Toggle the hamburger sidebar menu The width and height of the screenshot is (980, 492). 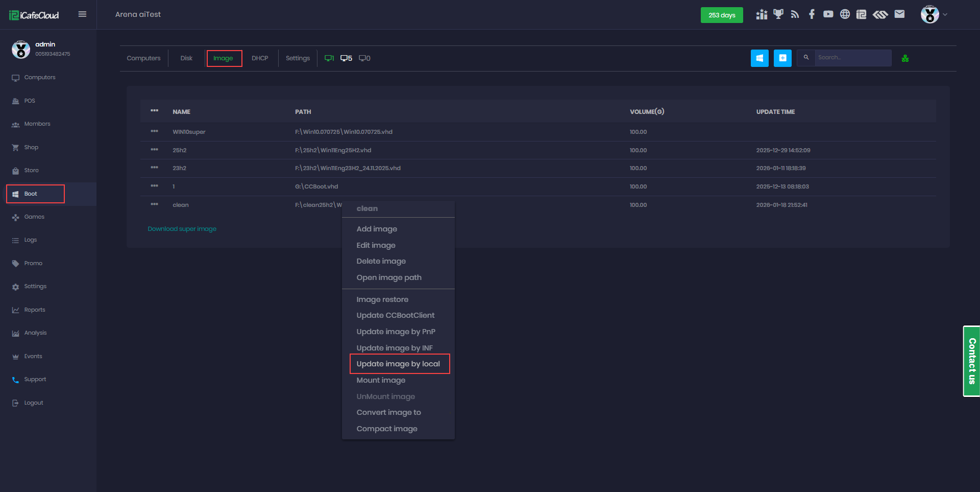[82, 14]
